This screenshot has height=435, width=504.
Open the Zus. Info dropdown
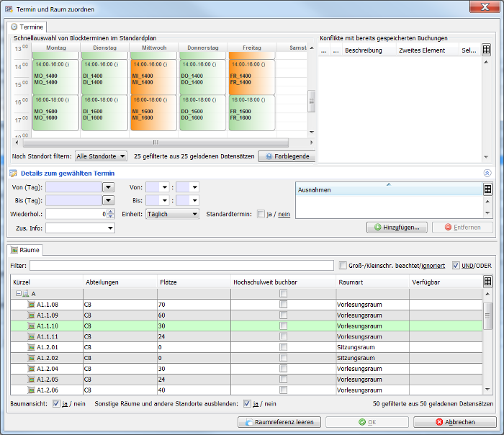[110, 228]
